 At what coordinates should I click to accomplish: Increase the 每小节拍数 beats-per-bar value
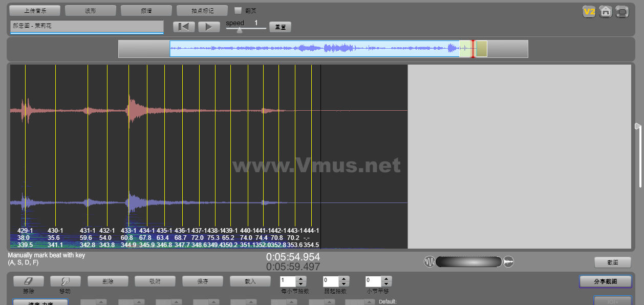coord(301,278)
